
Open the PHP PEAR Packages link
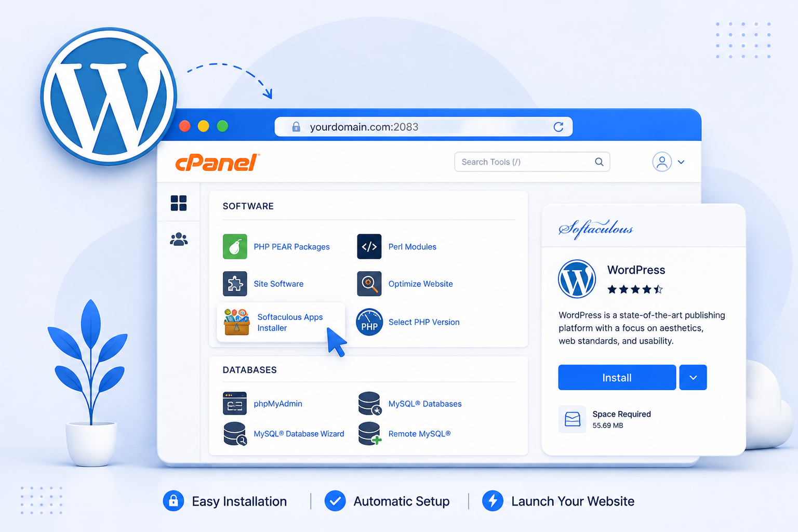[291, 247]
